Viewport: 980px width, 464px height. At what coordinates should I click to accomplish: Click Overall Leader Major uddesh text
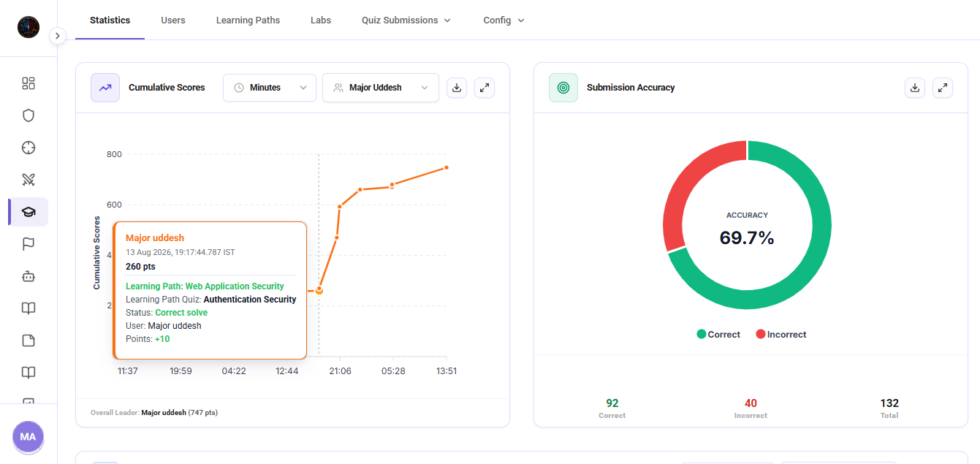pos(154,413)
